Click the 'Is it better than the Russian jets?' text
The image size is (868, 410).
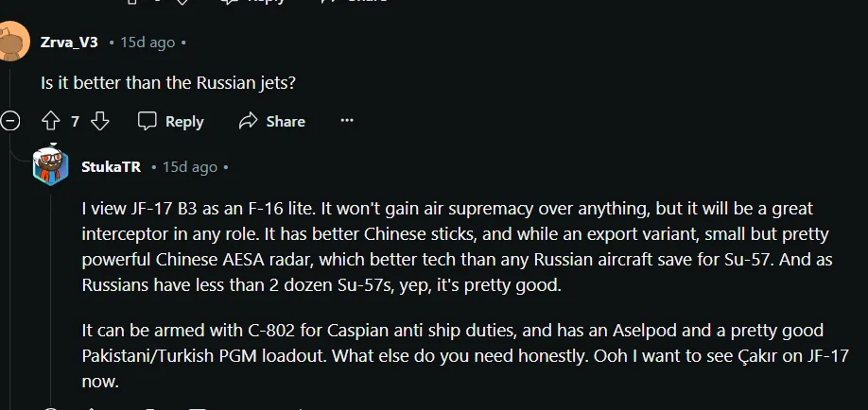pos(168,82)
